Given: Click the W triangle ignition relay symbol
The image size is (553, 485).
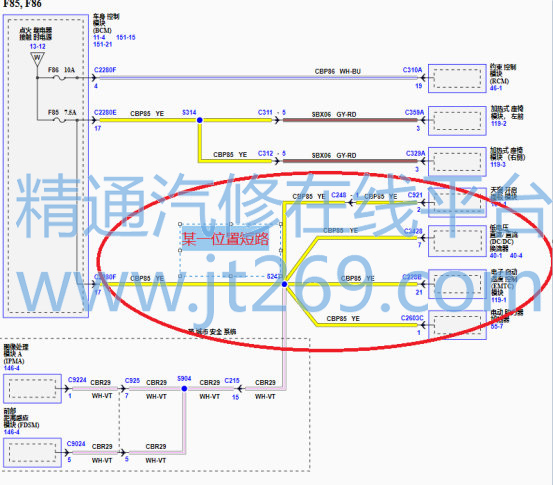Looking at the screenshot, I should 37,59.
